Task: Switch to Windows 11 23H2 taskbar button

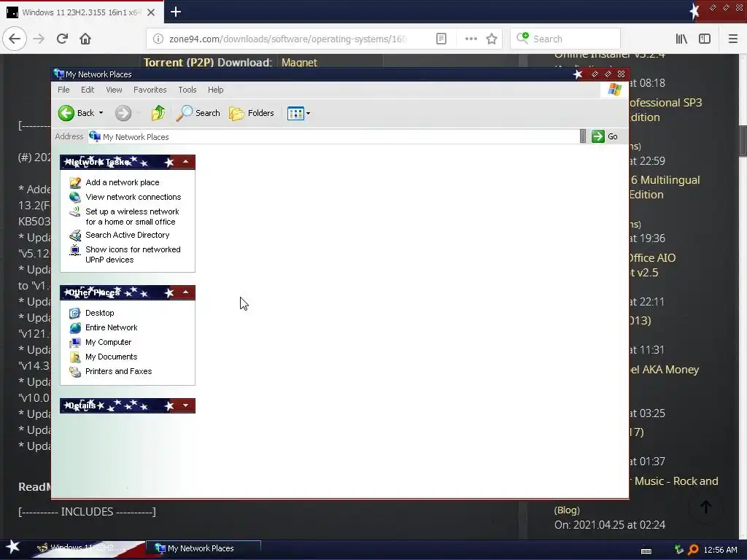Action: click(x=88, y=548)
